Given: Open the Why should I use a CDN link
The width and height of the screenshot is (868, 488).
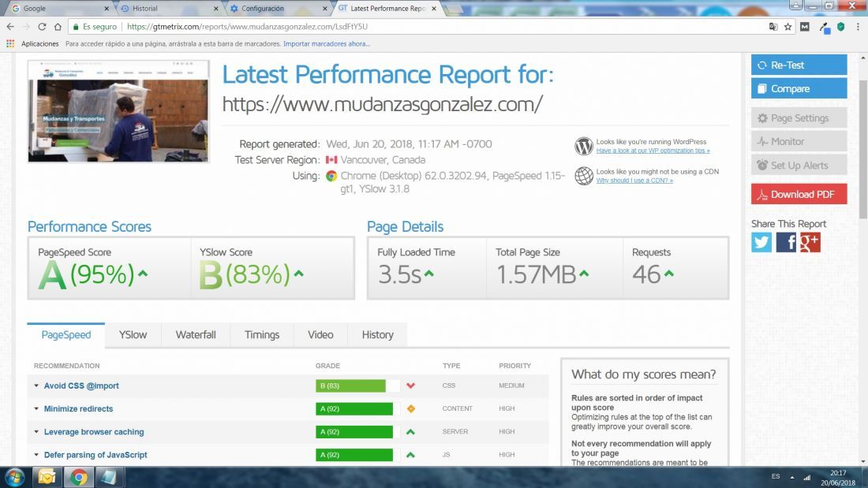Looking at the screenshot, I should [634, 181].
